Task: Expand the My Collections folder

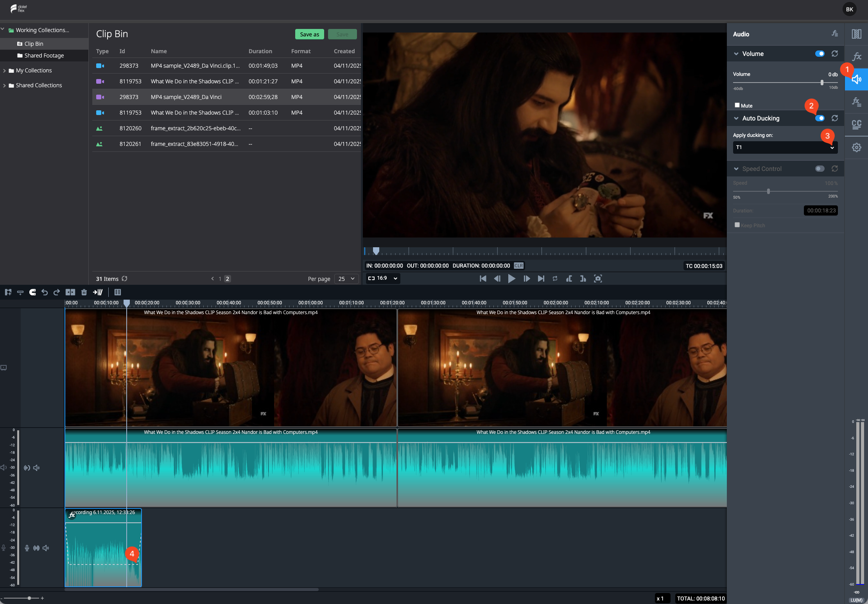Action: click(4, 70)
